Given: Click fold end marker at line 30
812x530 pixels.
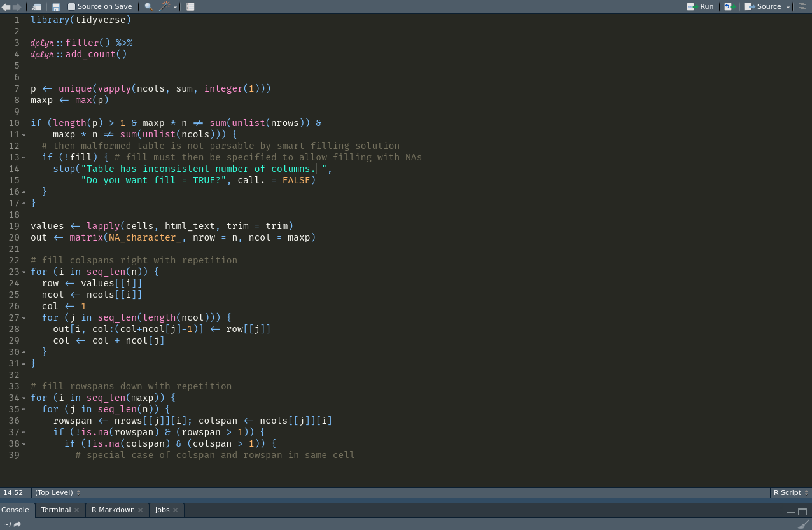Looking at the screenshot, I should (x=24, y=352).
